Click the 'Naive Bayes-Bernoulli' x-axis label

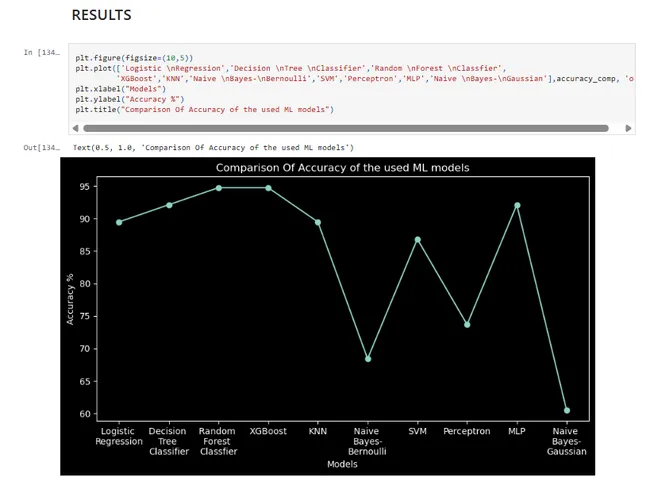[x=367, y=441]
